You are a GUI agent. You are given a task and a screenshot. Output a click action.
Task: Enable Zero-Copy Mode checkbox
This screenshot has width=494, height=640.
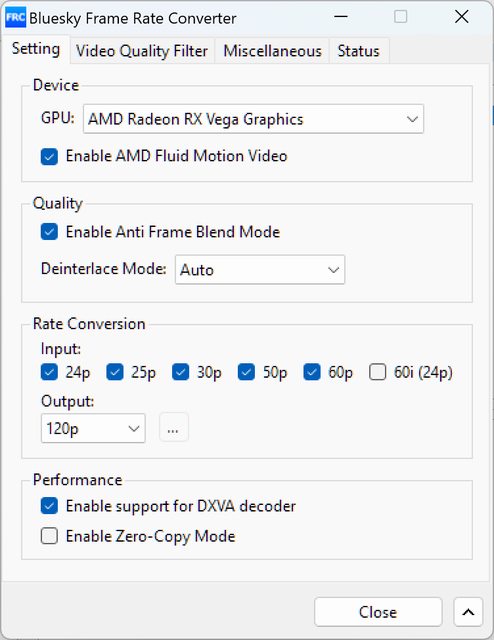[49, 536]
